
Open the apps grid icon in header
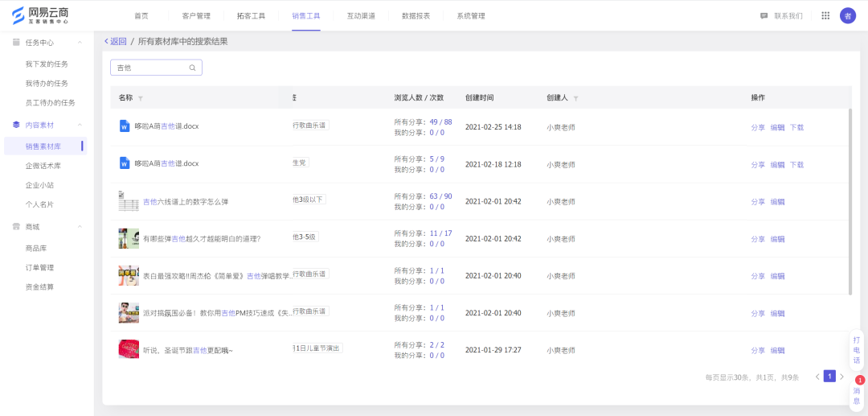pos(825,15)
